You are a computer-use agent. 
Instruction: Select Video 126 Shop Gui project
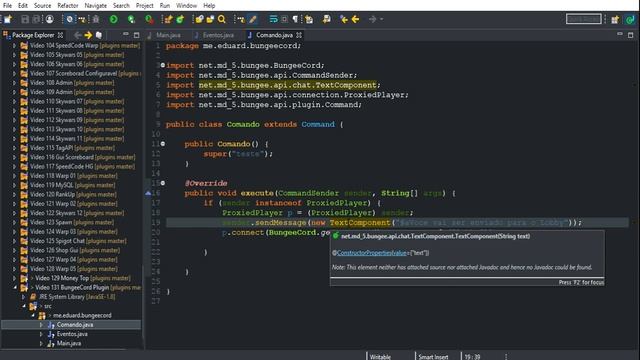75,250
